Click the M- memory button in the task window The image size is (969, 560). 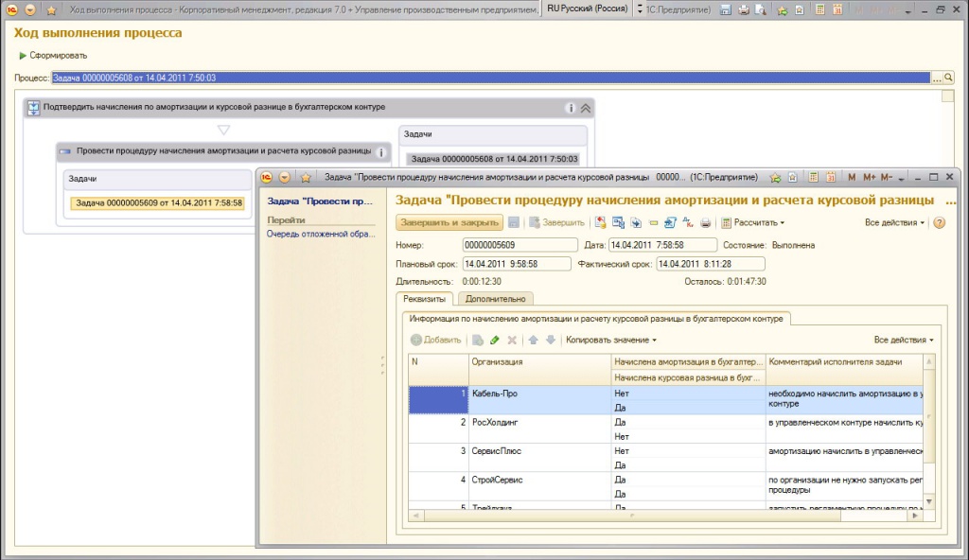point(886,178)
